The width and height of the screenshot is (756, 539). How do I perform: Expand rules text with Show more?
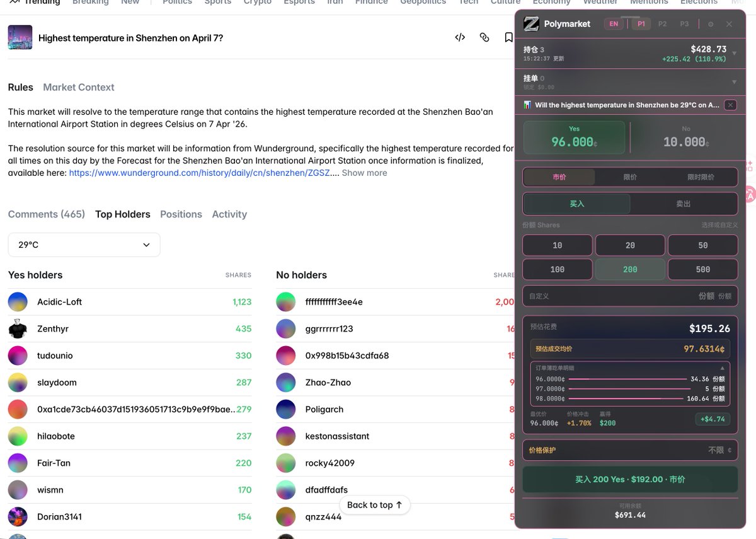pyautogui.click(x=364, y=173)
